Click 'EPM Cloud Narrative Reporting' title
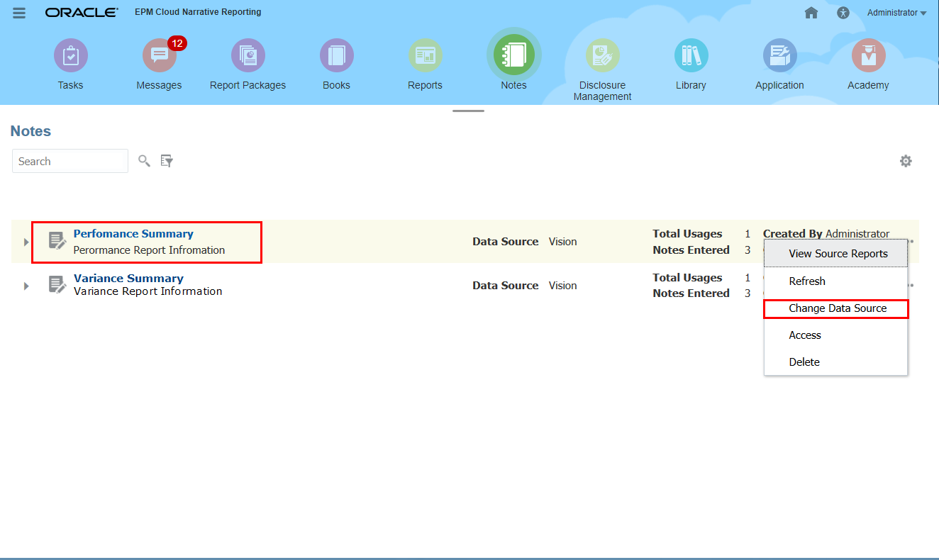Viewport: 939px width, 560px height. point(198,12)
